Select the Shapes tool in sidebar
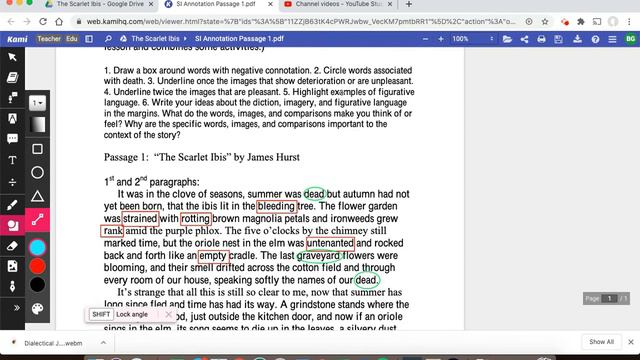The width and height of the screenshot is (640, 360). click(12, 225)
